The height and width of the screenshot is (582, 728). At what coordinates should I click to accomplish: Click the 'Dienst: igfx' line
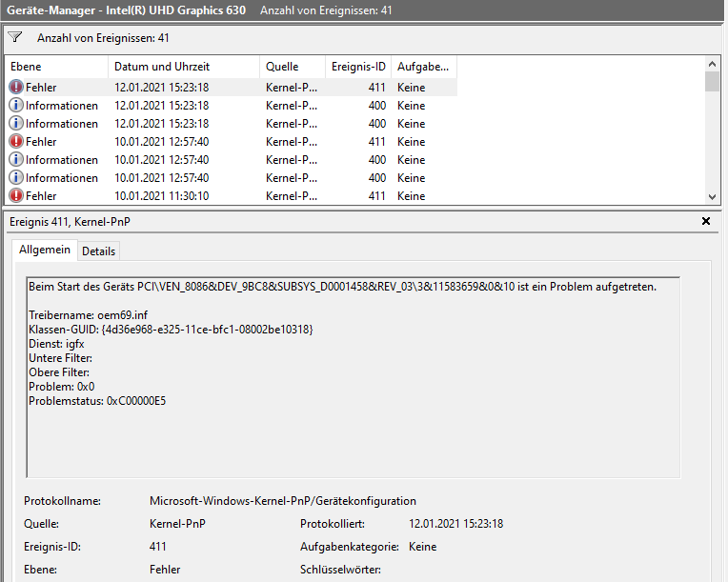[x=56, y=344]
